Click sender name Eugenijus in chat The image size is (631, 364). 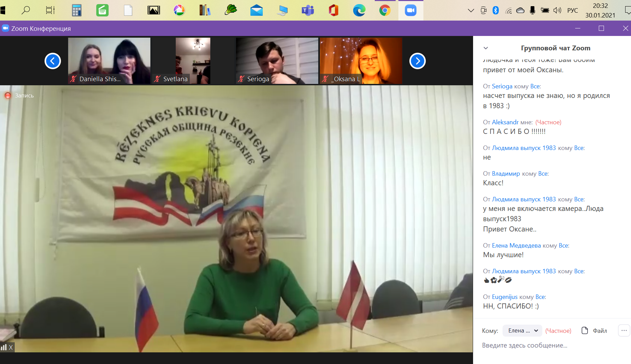pos(505,297)
